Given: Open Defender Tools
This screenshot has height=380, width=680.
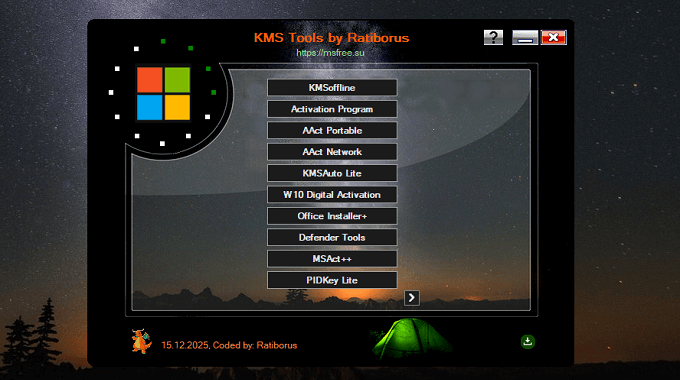Looking at the screenshot, I should (x=332, y=237).
